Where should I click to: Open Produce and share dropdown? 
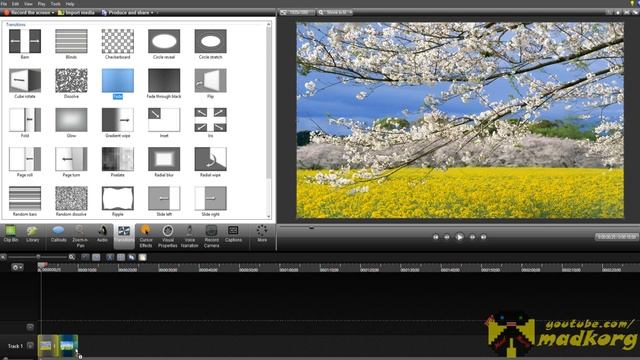click(x=127, y=13)
